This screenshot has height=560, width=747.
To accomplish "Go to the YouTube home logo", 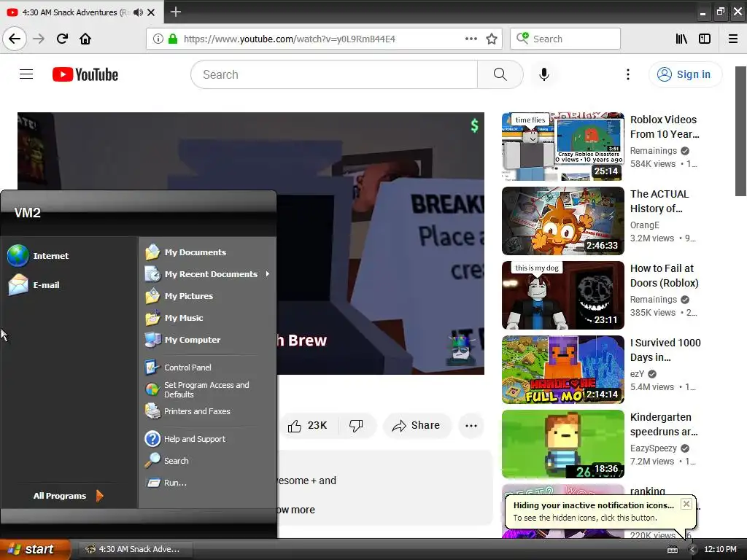I will [85, 74].
